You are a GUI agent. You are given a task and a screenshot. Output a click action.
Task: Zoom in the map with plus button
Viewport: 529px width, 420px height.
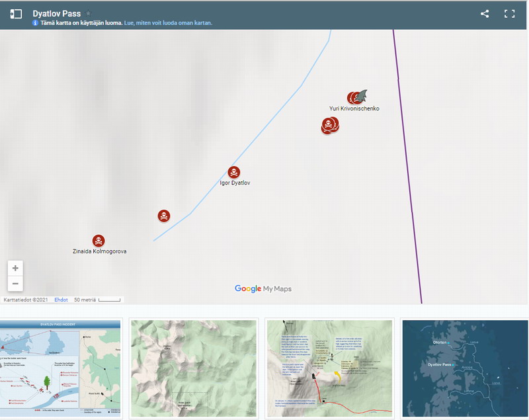(15, 268)
